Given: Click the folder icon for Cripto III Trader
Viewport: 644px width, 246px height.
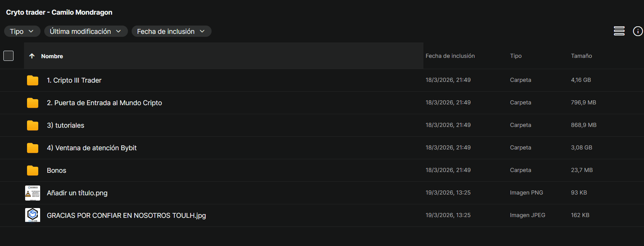Looking at the screenshot, I should (33, 80).
